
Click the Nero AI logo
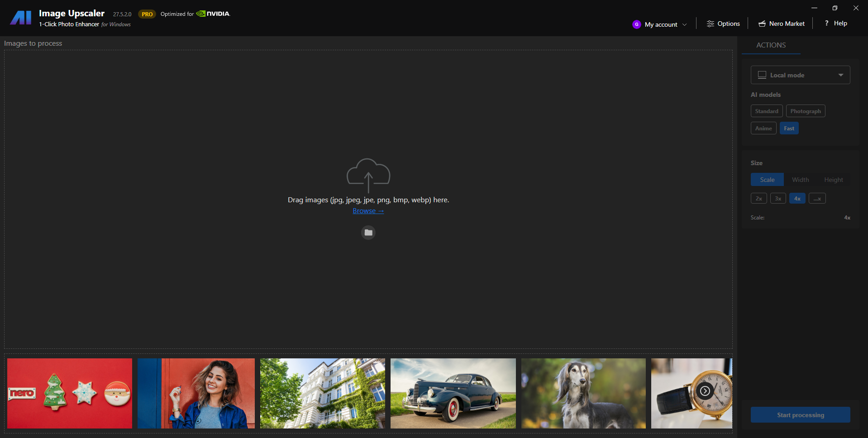(21, 18)
